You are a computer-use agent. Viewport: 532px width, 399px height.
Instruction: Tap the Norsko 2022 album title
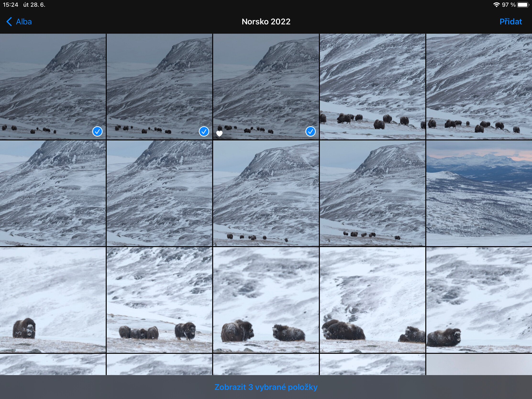266,22
